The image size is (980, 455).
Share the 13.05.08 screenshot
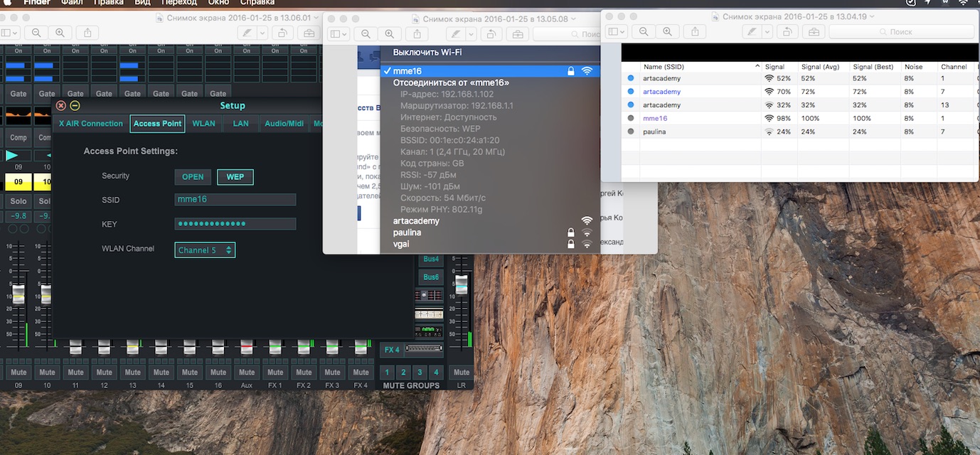point(417,33)
